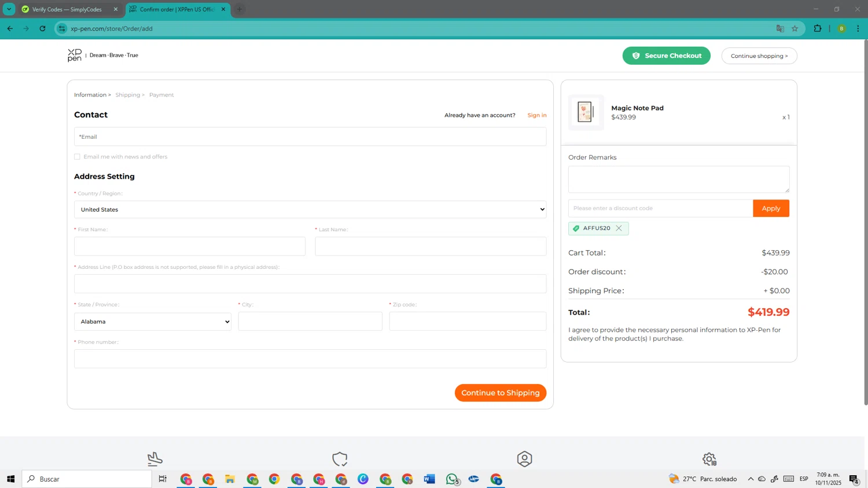Click the Phone number field
This screenshot has height=488, width=868.
(310, 358)
